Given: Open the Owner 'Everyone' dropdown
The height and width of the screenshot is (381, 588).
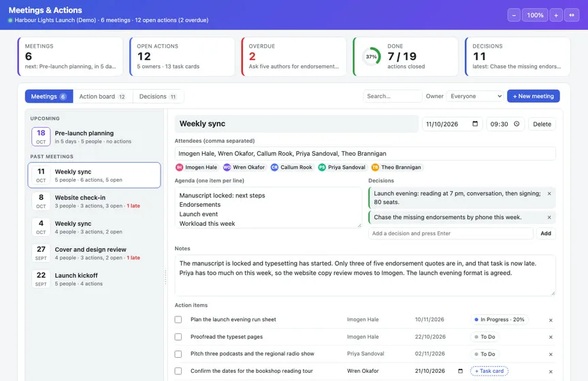Looking at the screenshot, I should (475, 96).
